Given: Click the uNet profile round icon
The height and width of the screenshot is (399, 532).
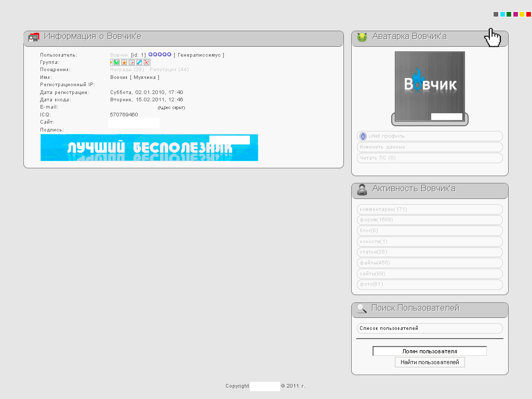Looking at the screenshot, I should click(x=363, y=137).
